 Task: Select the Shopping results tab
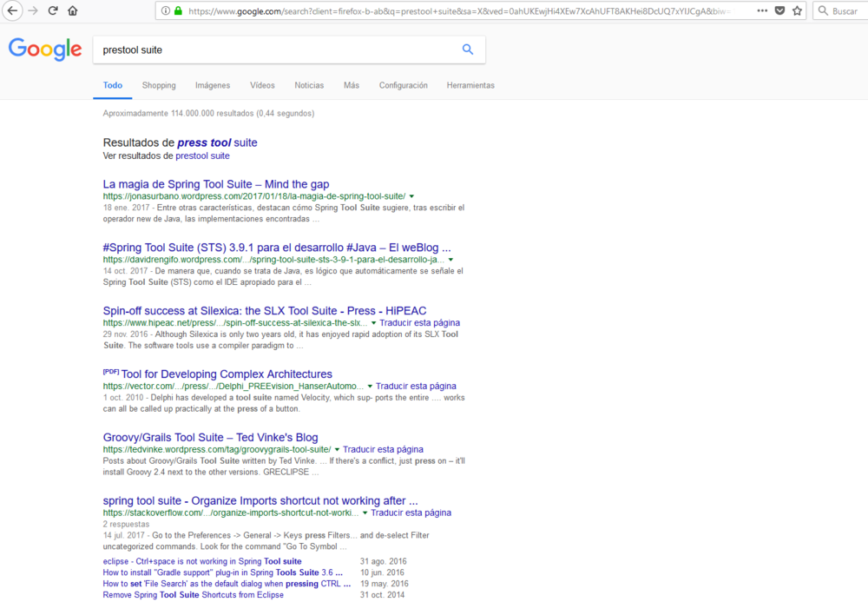tap(159, 85)
